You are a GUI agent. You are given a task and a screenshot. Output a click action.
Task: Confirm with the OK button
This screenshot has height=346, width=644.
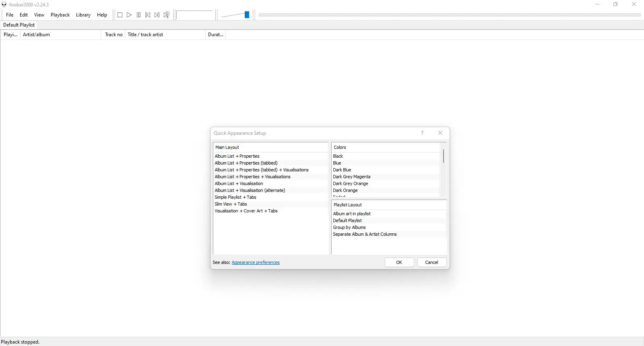(399, 262)
